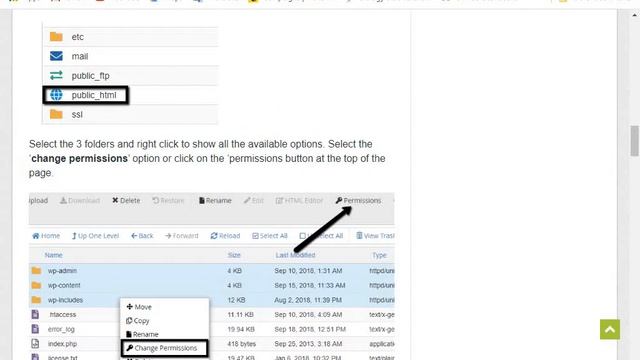Image resolution: width=640 pixels, height=360 pixels.
Task: Click Download in the file manager toolbar
Action: coord(80,200)
